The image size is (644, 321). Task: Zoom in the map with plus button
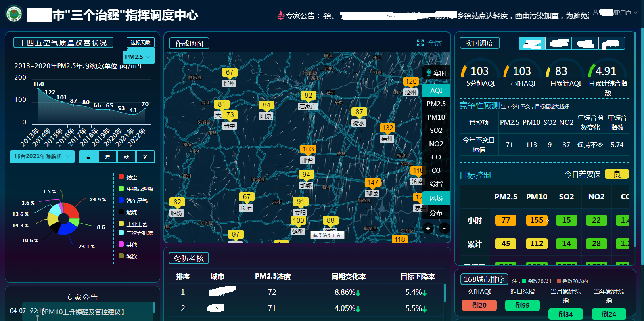[428, 228]
